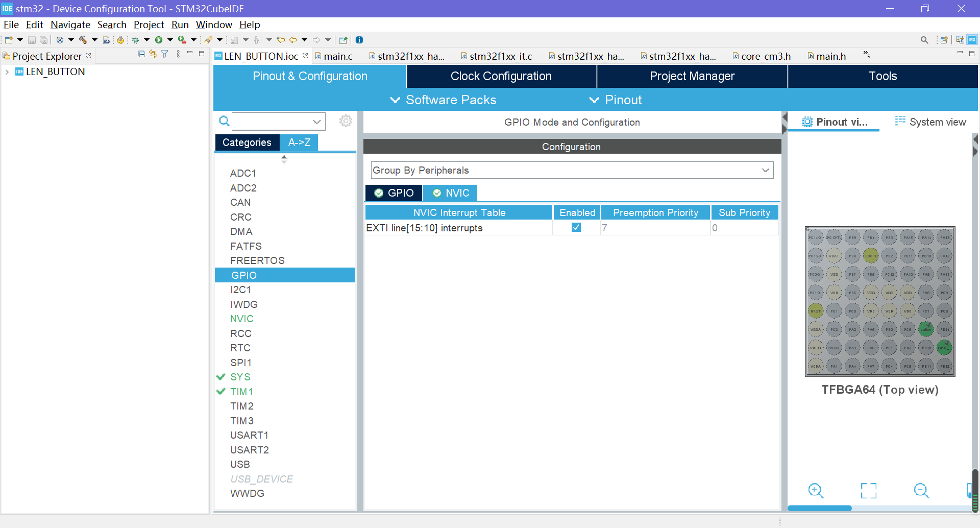Zoom out of the chip pinout
The height and width of the screenshot is (528, 980).
click(921, 491)
